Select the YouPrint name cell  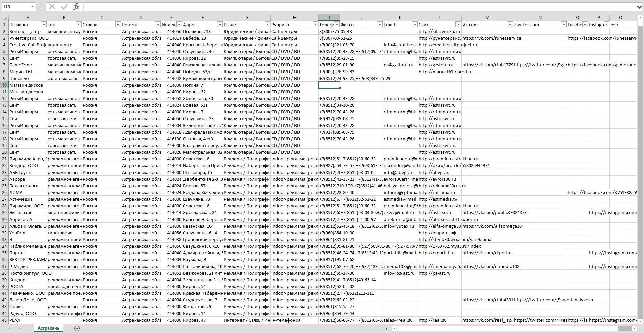pyautogui.click(x=28, y=233)
